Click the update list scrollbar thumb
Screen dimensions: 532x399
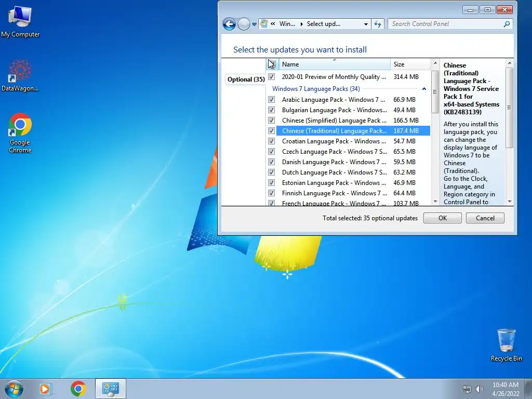click(435, 92)
